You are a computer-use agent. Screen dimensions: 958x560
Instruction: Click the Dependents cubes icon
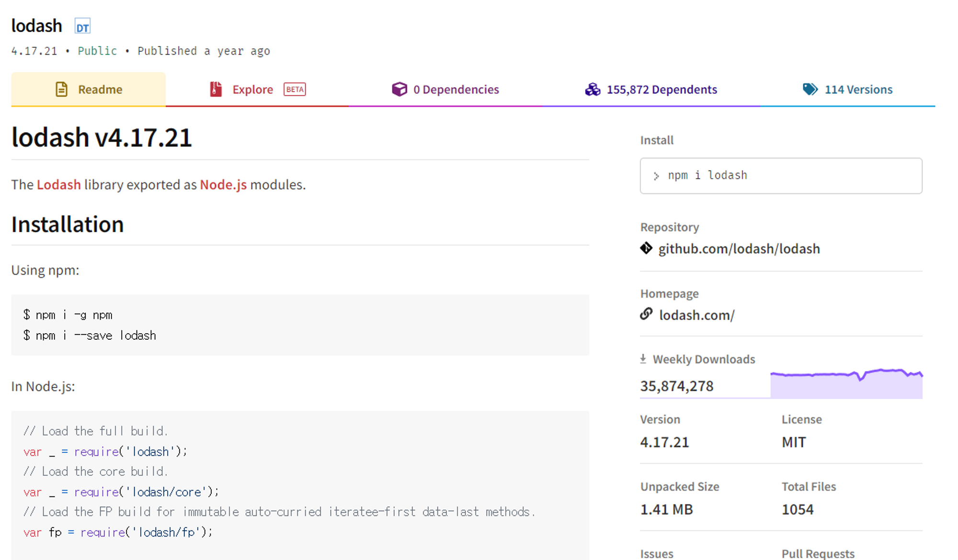593,90
